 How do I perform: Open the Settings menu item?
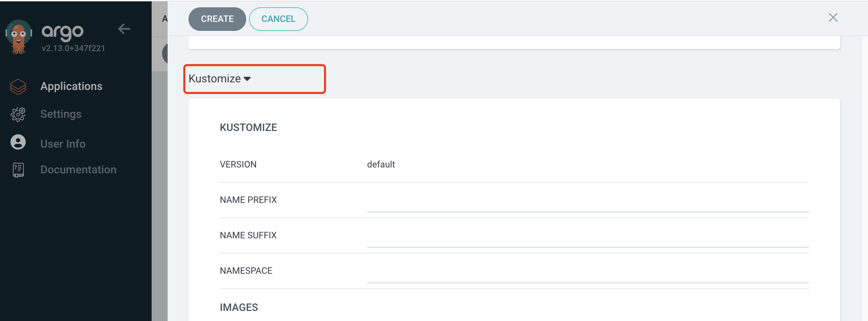(61, 114)
